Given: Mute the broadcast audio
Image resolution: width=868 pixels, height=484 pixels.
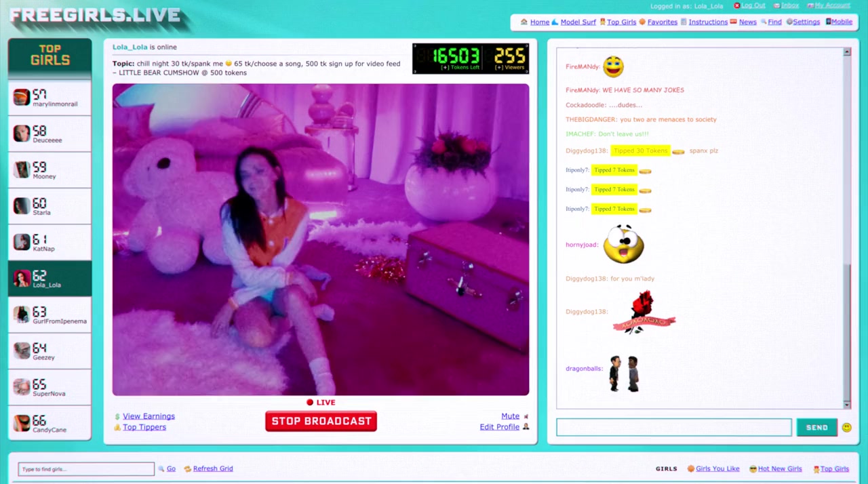Looking at the screenshot, I should 510,416.
